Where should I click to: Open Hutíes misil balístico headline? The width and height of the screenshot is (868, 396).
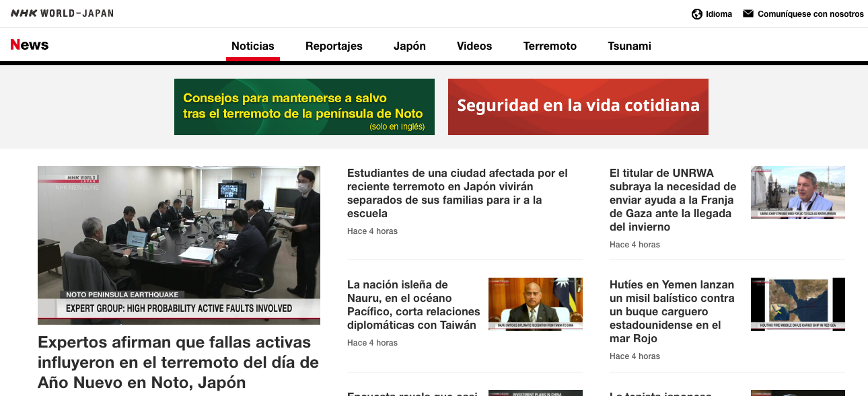[672, 311]
